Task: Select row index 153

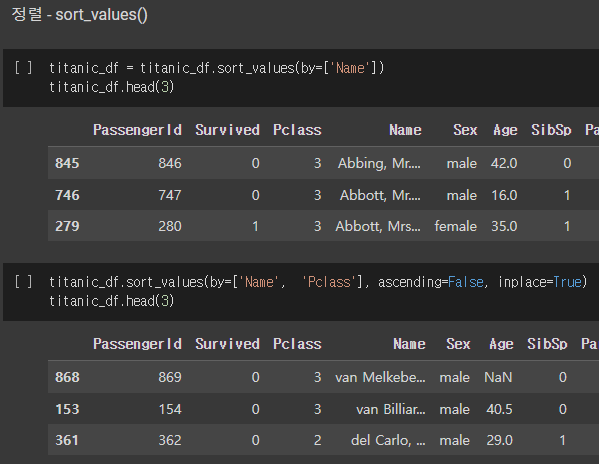Action: point(67,409)
